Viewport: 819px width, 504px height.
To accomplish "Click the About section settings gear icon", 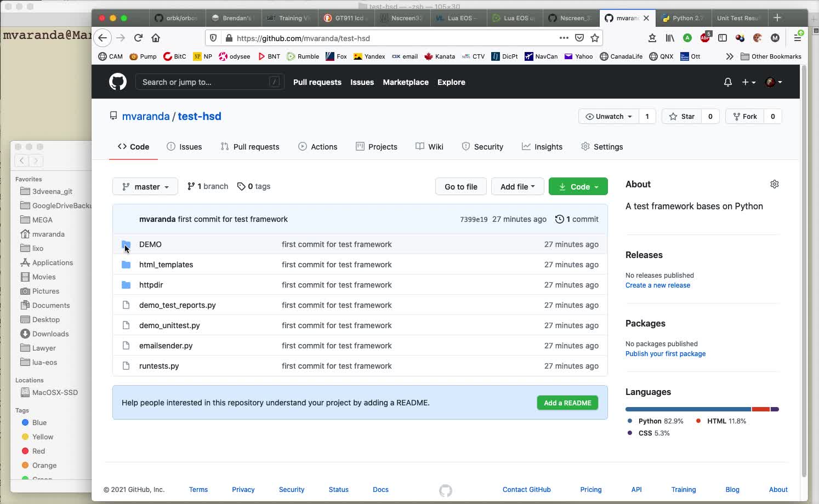I will [774, 184].
